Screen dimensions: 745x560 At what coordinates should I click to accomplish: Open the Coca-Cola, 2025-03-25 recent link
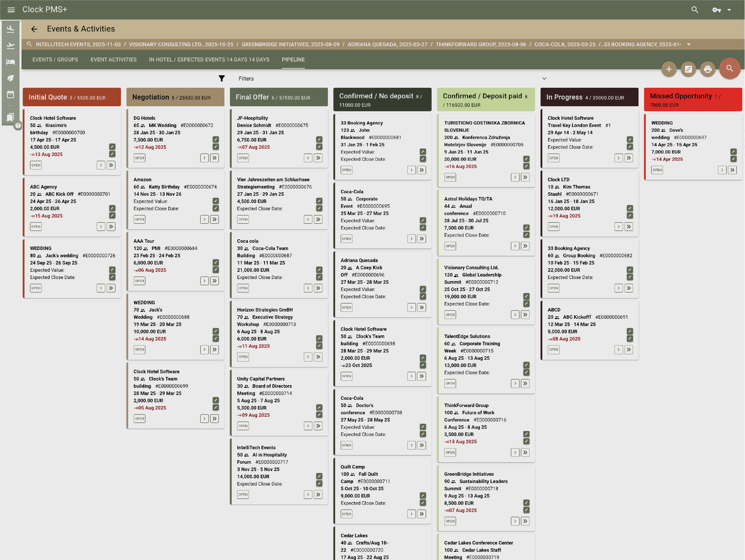565,44
